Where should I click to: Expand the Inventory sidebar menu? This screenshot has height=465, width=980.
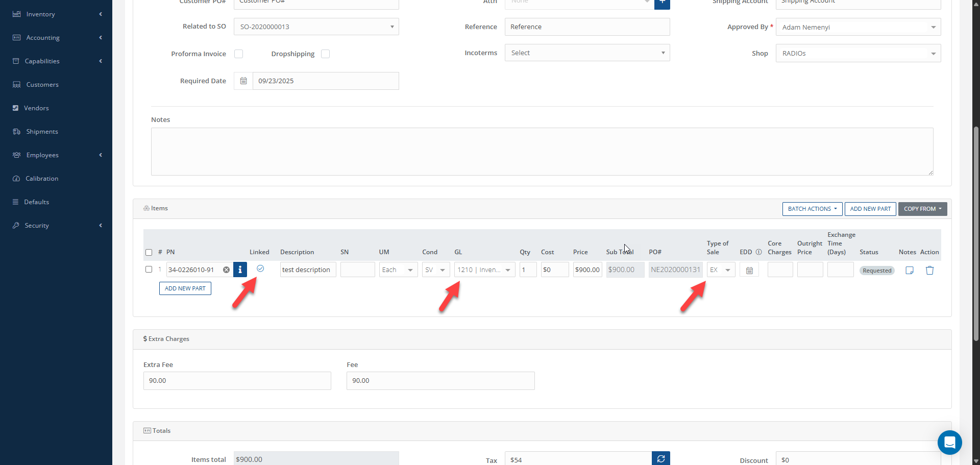(x=41, y=14)
